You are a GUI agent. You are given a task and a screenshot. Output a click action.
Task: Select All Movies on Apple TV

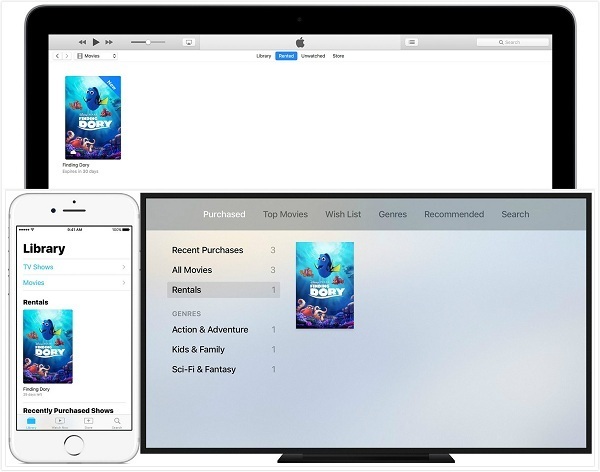223,270
